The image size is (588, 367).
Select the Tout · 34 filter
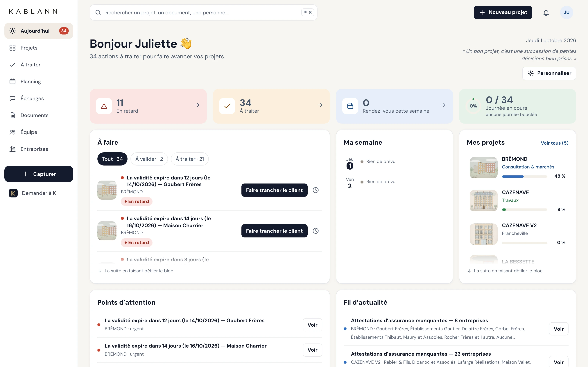click(x=112, y=159)
